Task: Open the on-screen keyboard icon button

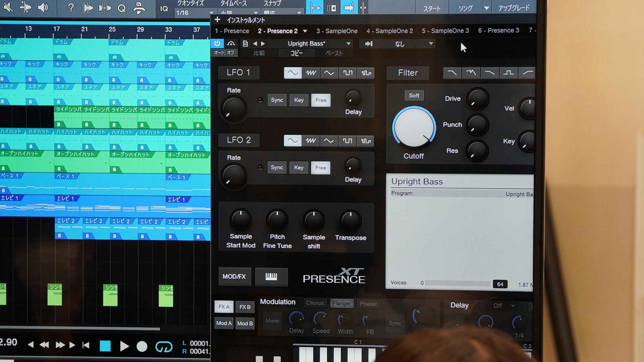Action: coord(271,277)
